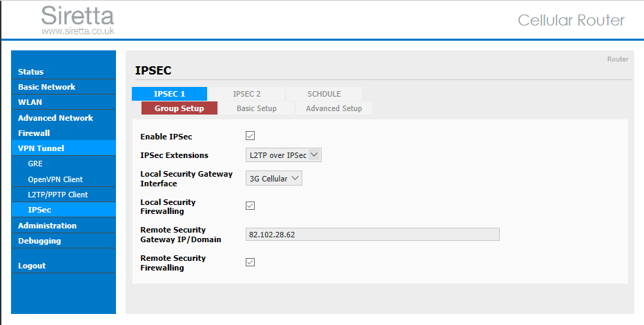Click the Group Setup sub-tab
The width and height of the screenshot is (644, 325).
click(x=179, y=108)
